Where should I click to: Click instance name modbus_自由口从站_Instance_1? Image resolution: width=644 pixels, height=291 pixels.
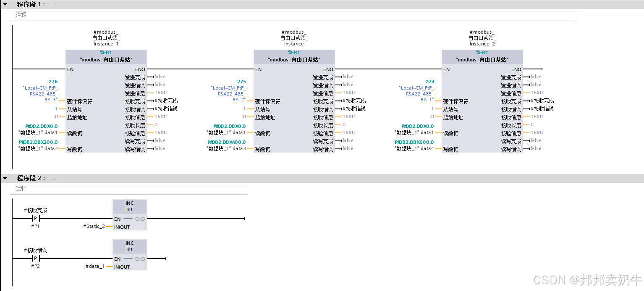click(106, 38)
